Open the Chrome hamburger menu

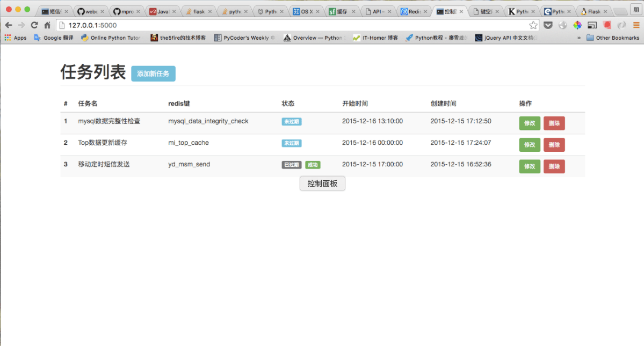pyautogui.click(x=637, y=25)
